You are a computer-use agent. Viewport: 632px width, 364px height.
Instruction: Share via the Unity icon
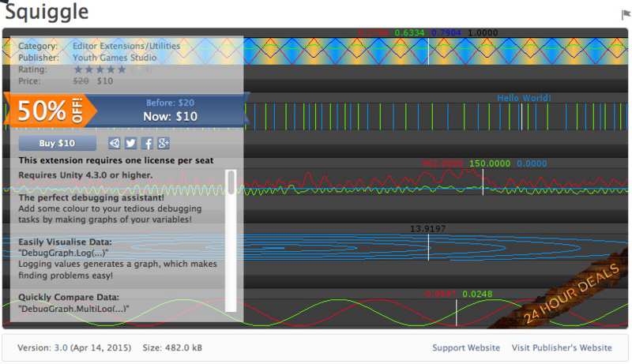[x=115, y=143]
